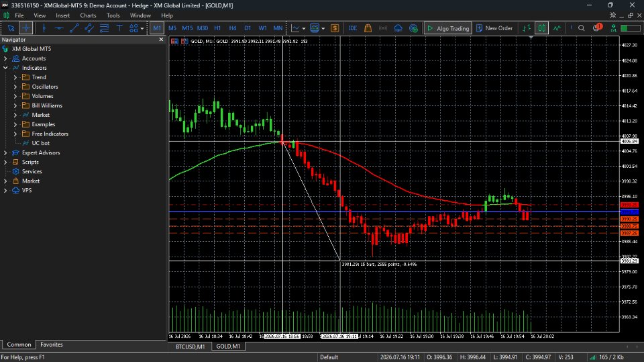Open the Market shopping bag icon
Screen dimensions: 644x362
coord(368,28)
